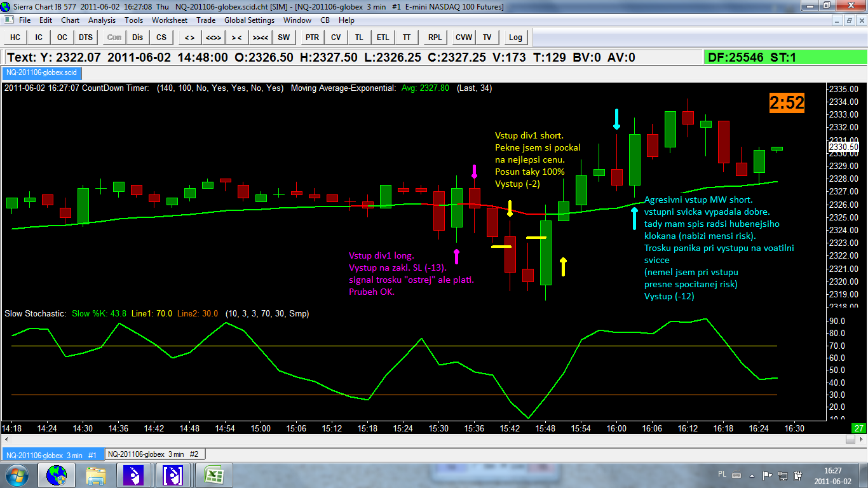868x488 pixels.
Task: Select the TT text tool
Action: point(406,37)
